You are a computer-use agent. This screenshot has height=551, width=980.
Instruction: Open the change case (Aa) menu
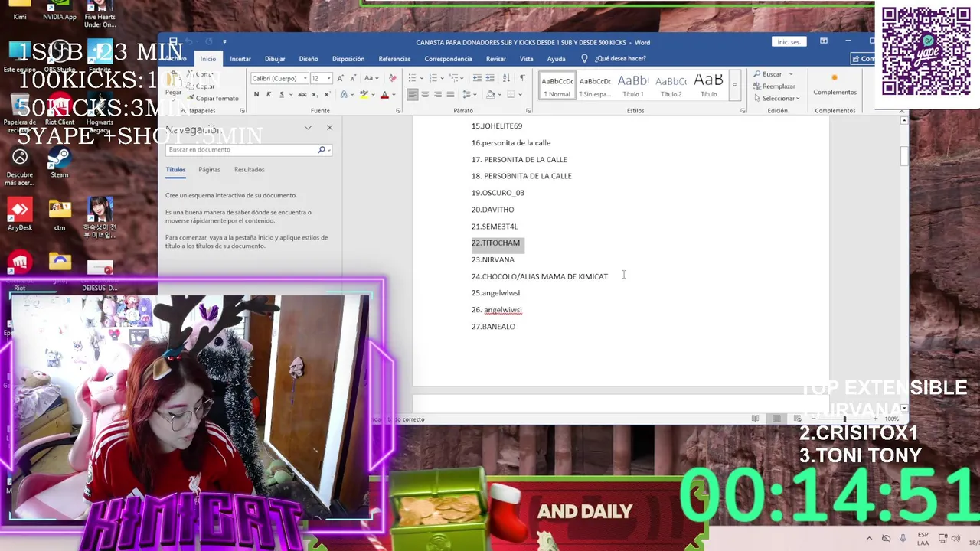point(371,78)
